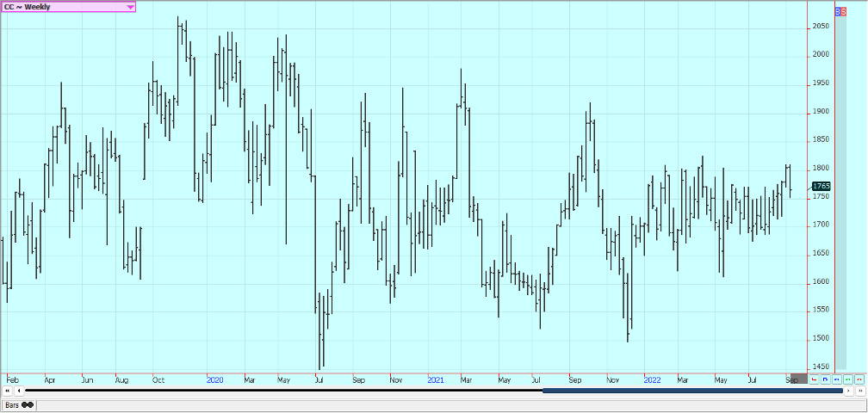Click the blue B buy marker
The height and width of the screenshot is (413, 868).
pyautogui.click(x=838, y=11)
